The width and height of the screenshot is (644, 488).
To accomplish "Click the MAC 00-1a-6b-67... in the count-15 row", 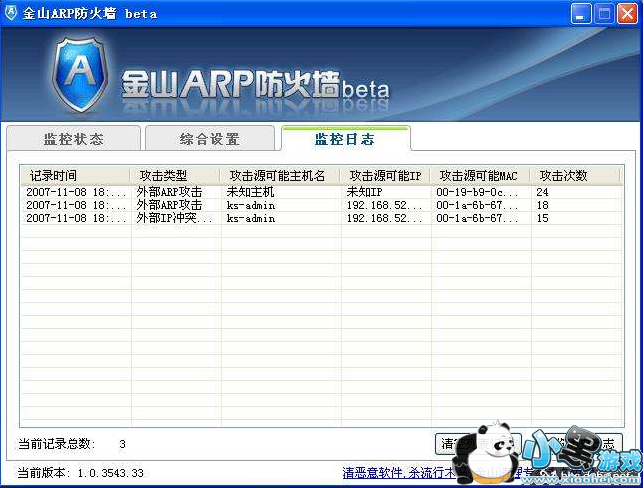I will 477,218.
